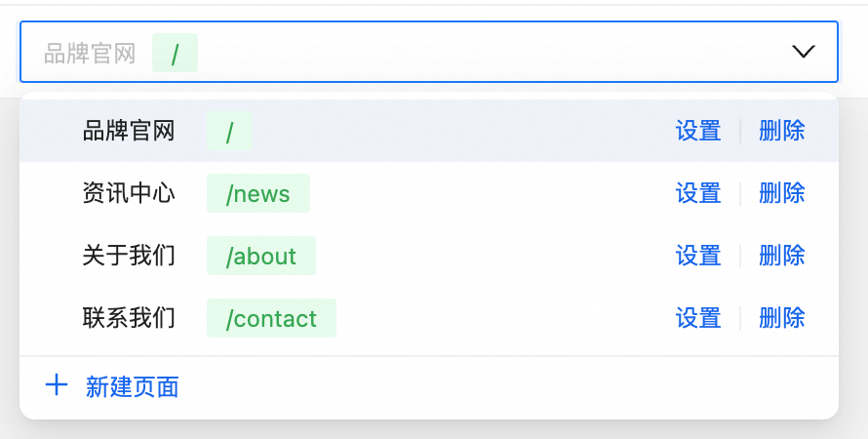868x439 pixels.
Task: Choose the 关于我们 page entry
Action: (x=129, y=256)
